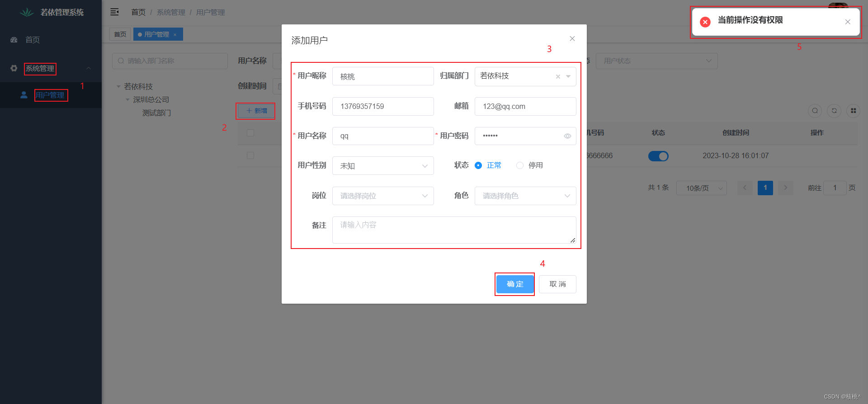The width and height of the screenshot is (868, 404).
Task: Select the 停用 status radio button
Action: pyautogui.click(x=520, y=165)
